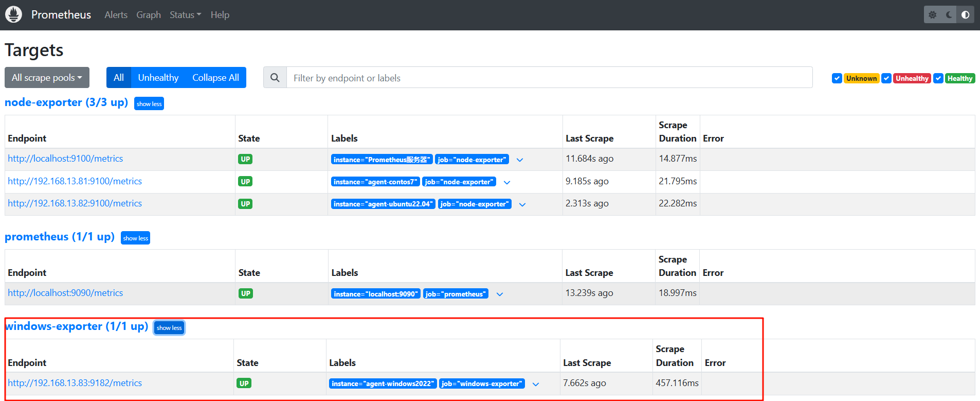980x401 pixels.
Task: Click the green UP badge for prometheus target
Action: pos(245,293)
